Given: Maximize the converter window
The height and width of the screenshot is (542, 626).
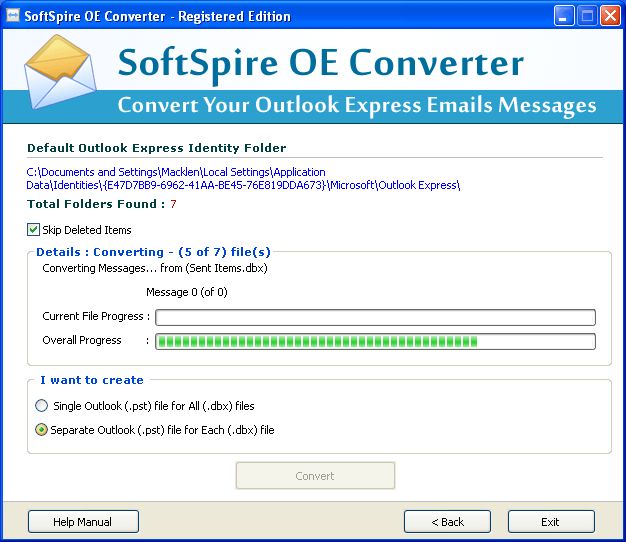Looking at the screenshot, I should click(585, 16).
